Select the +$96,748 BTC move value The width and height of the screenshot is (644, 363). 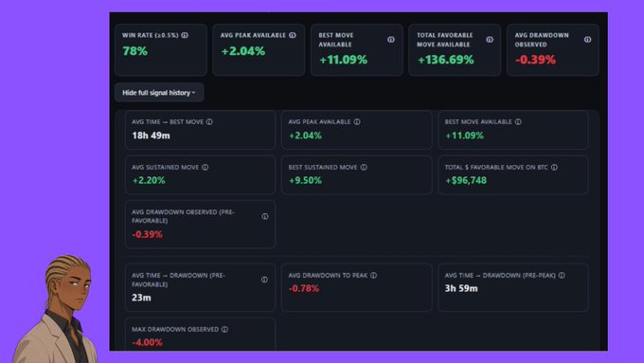tap(466, 180)
